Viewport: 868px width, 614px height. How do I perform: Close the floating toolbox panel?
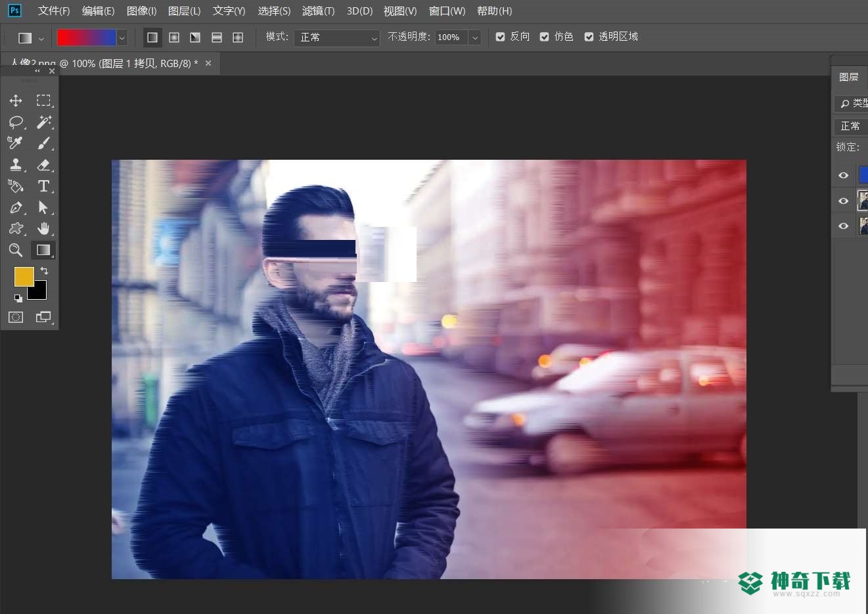pos(52,71)
